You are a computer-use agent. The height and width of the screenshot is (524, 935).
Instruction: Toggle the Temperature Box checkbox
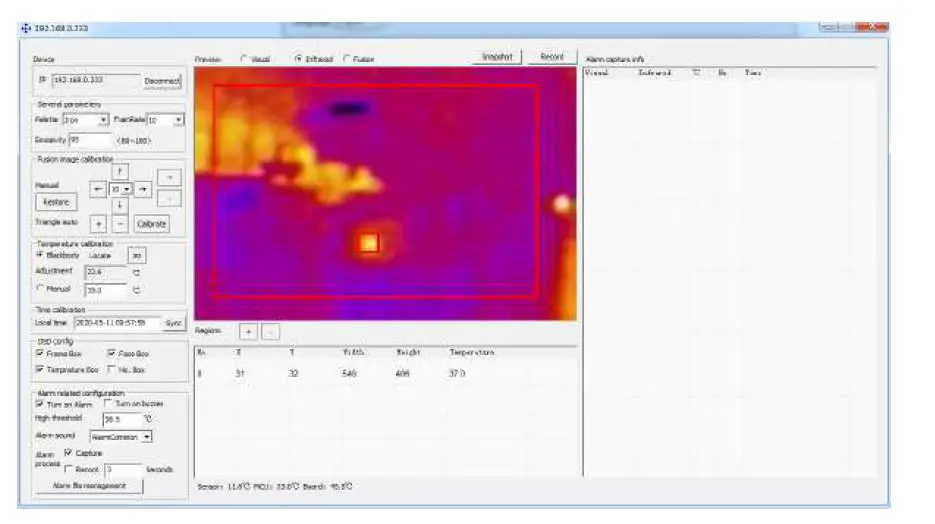40,370
